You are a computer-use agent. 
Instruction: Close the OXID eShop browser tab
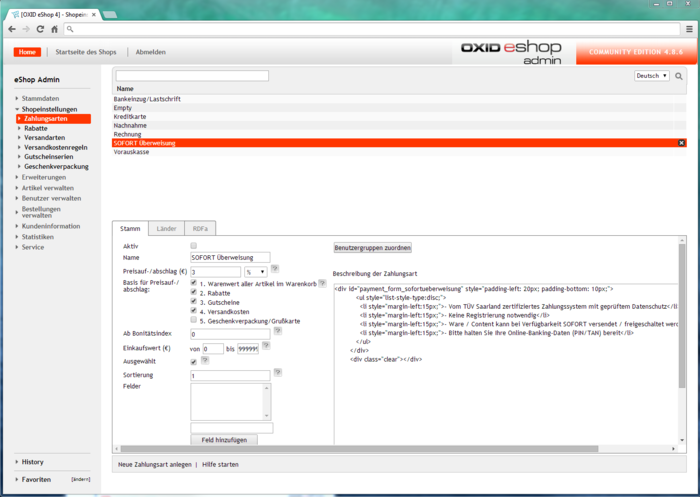click(x=94, y=15)
